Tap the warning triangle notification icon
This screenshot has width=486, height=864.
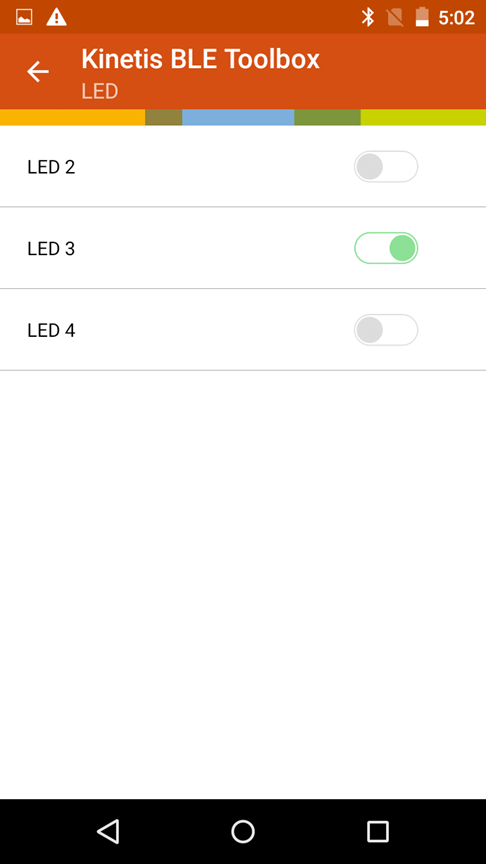point(56,17)
